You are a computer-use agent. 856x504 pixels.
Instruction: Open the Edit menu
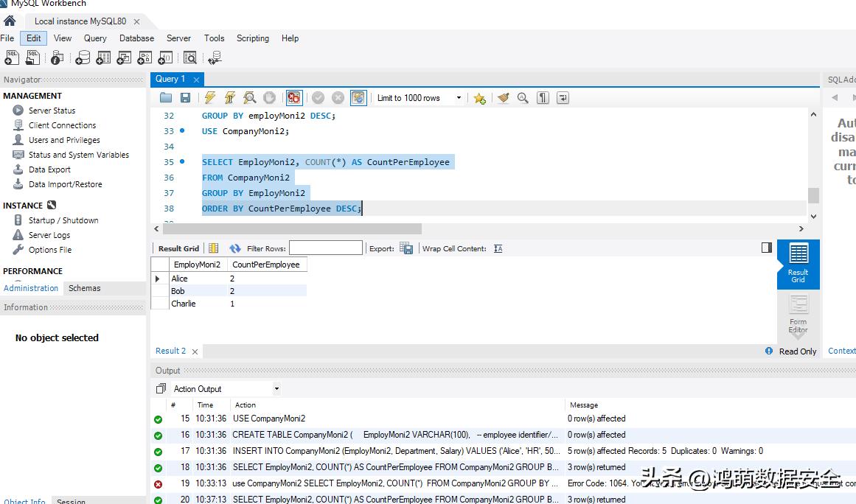33,38
